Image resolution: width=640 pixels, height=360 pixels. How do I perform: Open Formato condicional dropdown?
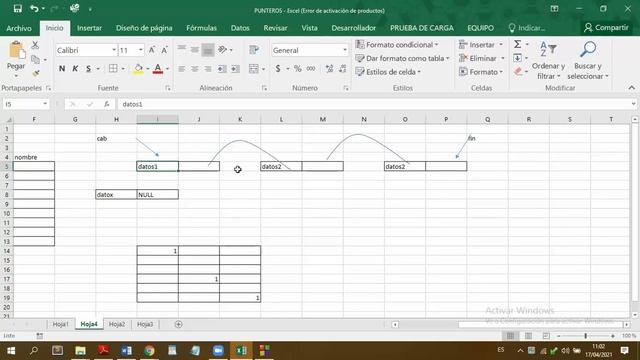(x=397, y=44)
